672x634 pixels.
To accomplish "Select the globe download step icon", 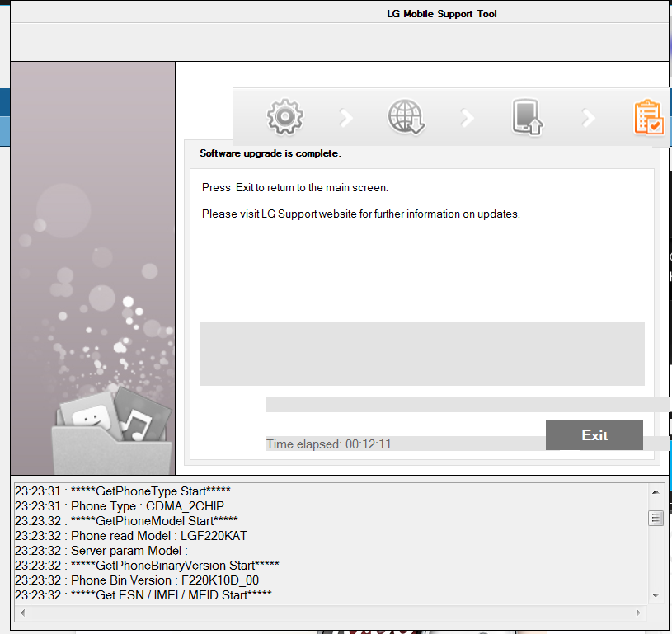I will 406,117.
